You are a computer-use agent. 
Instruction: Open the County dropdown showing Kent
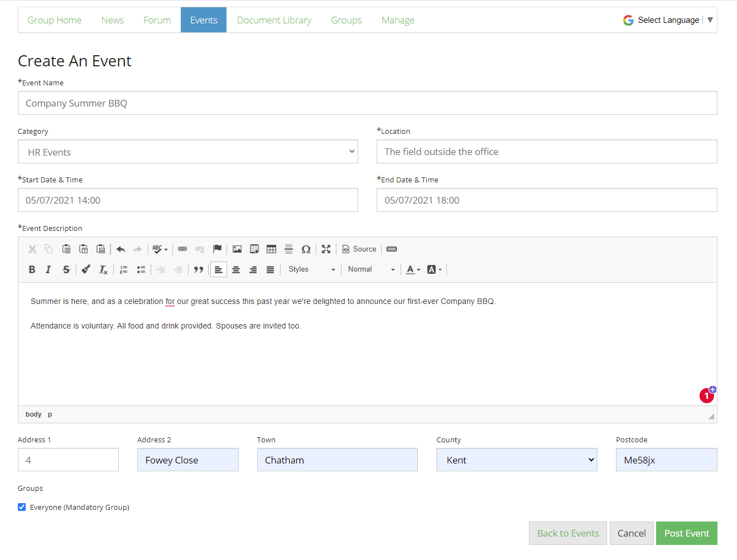(516, 460)
